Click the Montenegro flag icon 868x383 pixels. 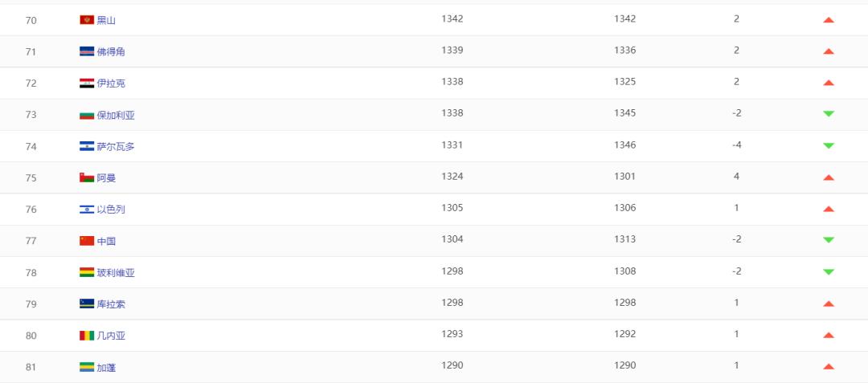[87, 20]
